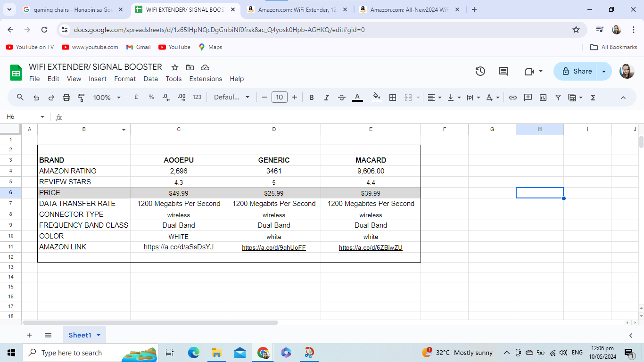Viewport: 644px width, 362px height.
Task: Insert link with chain icon
Action: point(513,98)
